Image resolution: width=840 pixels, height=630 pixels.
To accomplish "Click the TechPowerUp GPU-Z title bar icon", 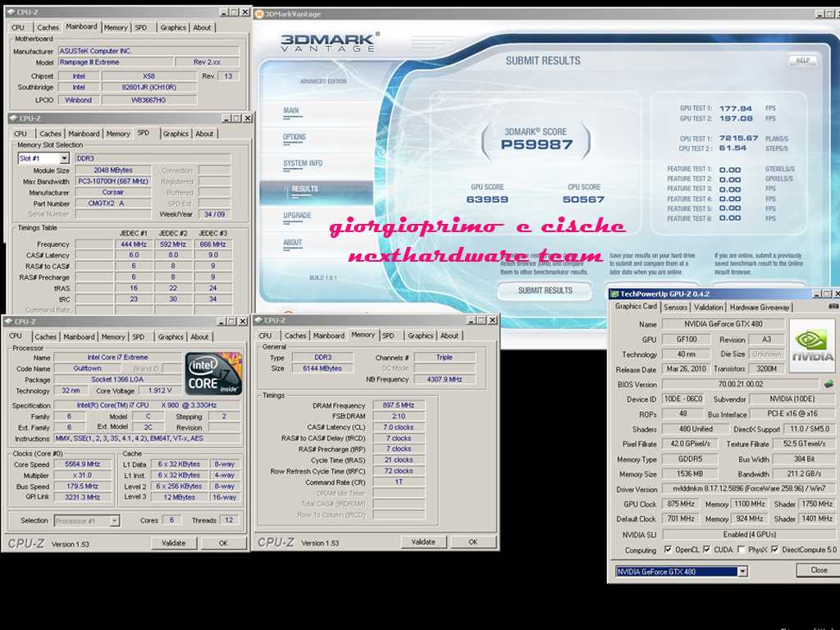I will (615, 294).
